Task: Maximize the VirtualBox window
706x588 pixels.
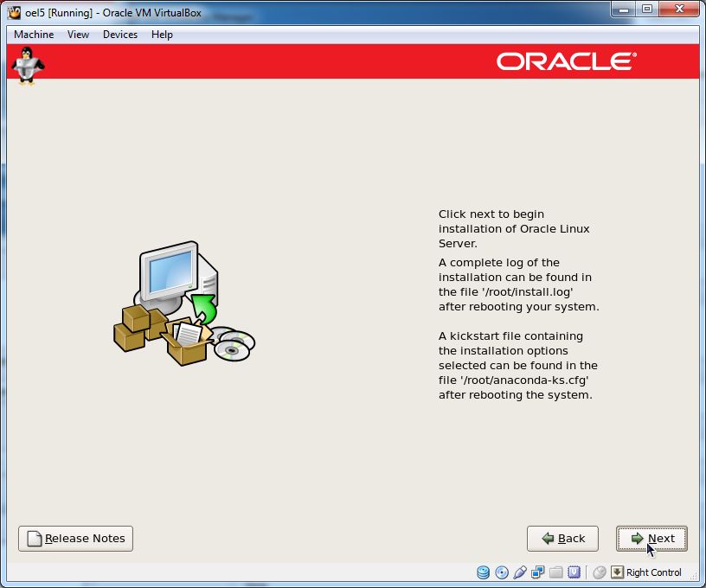Action: (x=647, y=9)
